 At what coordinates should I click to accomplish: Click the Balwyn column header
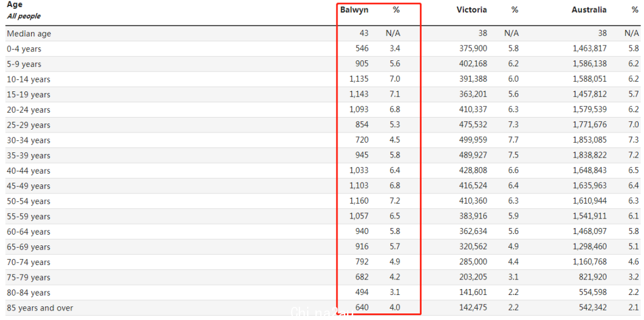pos(354,10)
